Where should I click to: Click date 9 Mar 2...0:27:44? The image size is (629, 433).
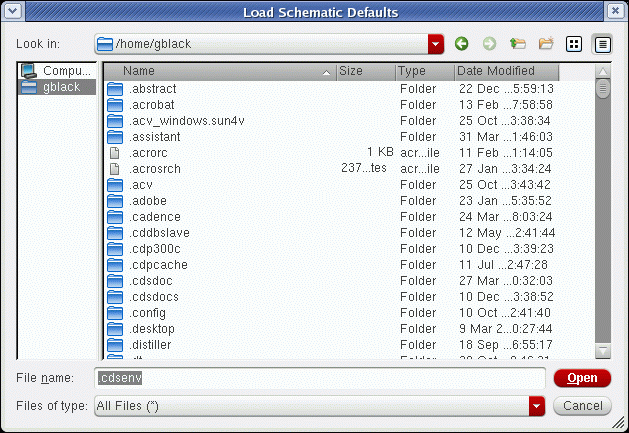click(x=505, y=329)
